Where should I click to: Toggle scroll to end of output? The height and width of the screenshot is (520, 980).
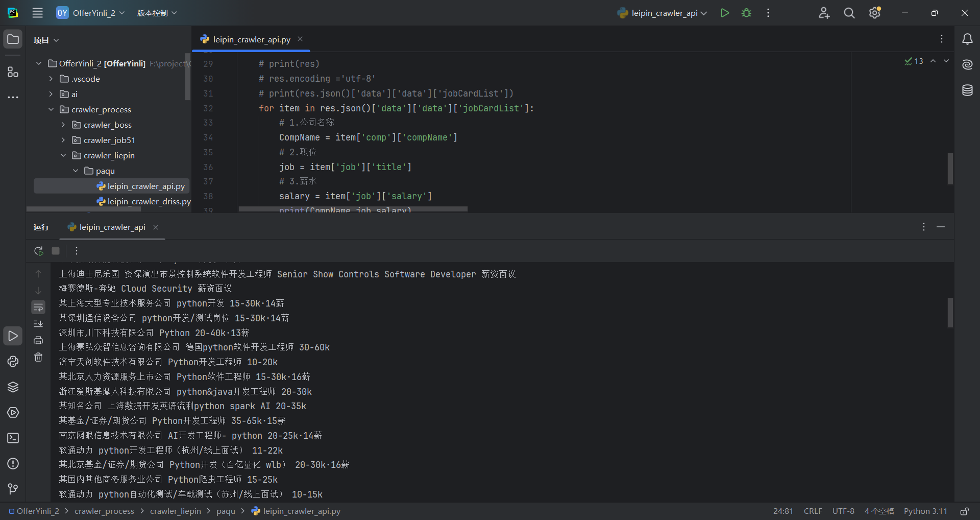pos(38,324)
